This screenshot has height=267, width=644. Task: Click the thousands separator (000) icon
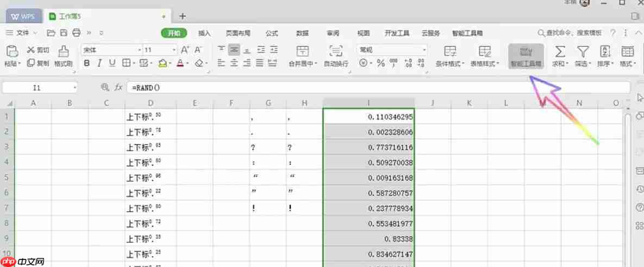(394, 63)
